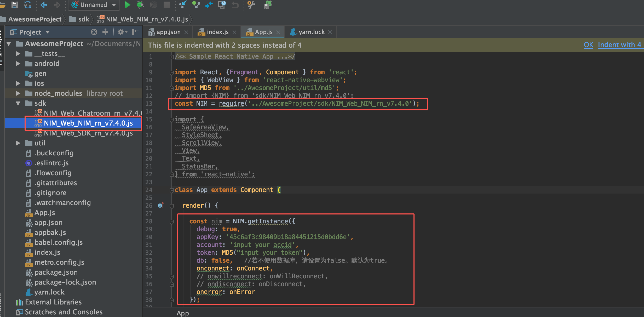Expand the __tests__ folder
This screenshot has width=644, height=317.
tap(18, 54)
